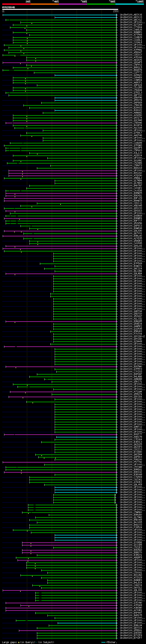Open hit UniRef100_Q6CY12

(x=131, y=20)
